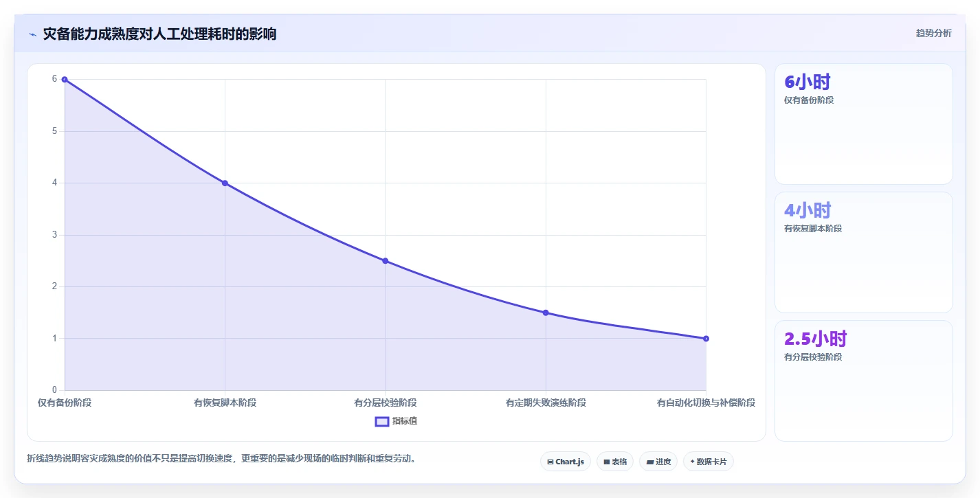Image resolution: width=980 pixels, height=498 pixels.
Task: Click the 仅有备份阶段 caption under 6小时
Action: click(x=809, y=100)
